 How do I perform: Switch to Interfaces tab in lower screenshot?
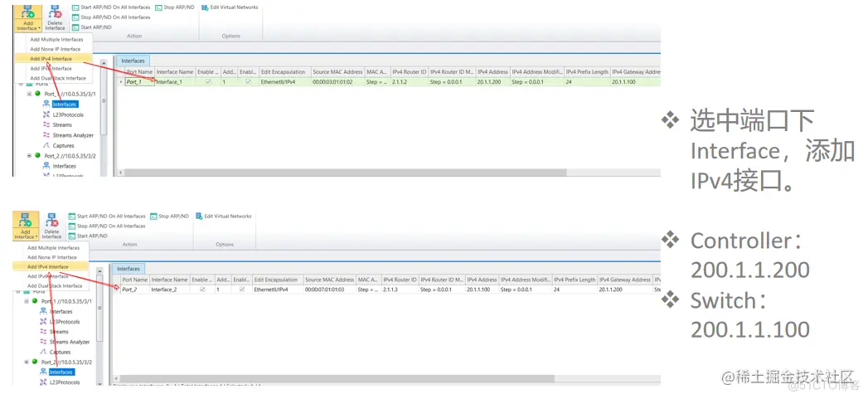pyautogui.click(x=129, y=269)
